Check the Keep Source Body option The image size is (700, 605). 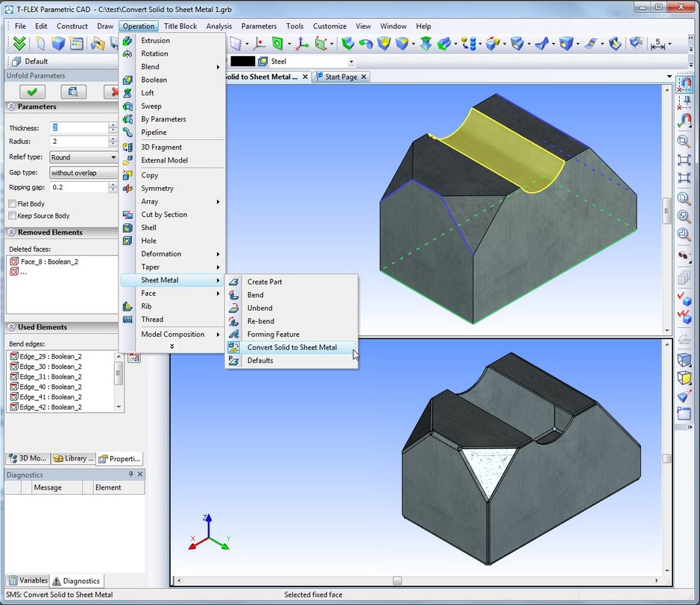coord(12,216)
